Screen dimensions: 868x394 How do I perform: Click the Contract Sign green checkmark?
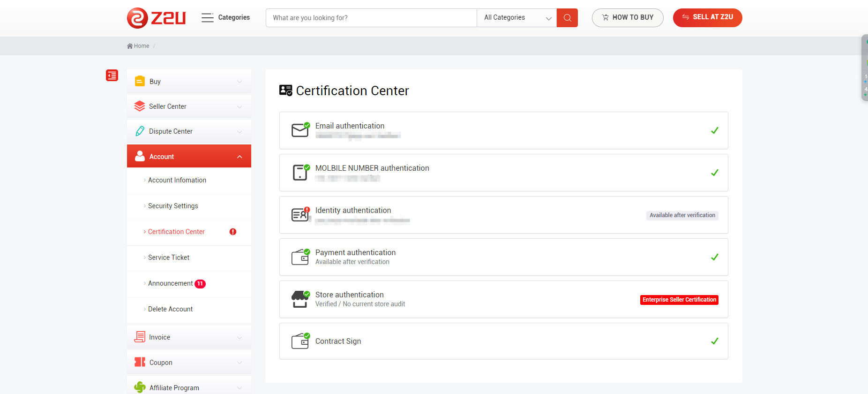point(714,341)
